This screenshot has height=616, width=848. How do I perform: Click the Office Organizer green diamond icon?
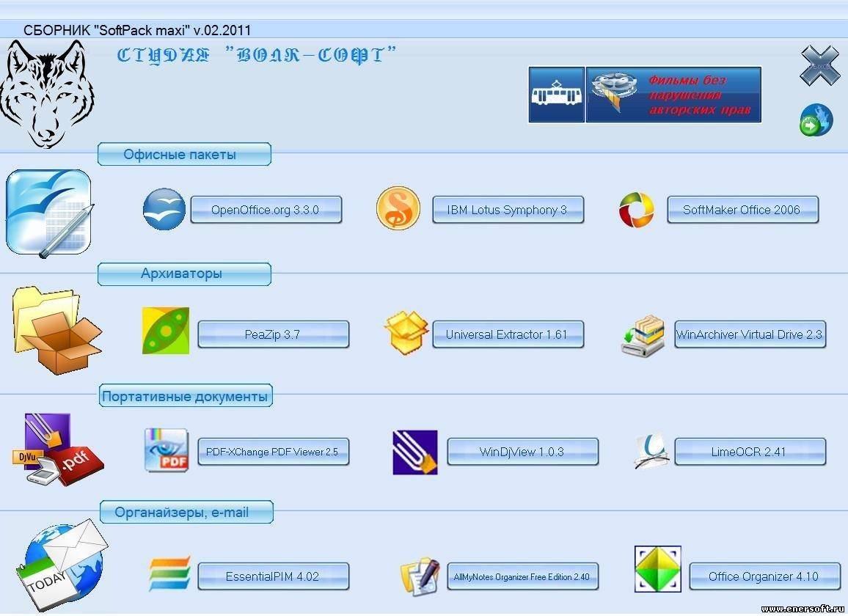pos(657,569)
